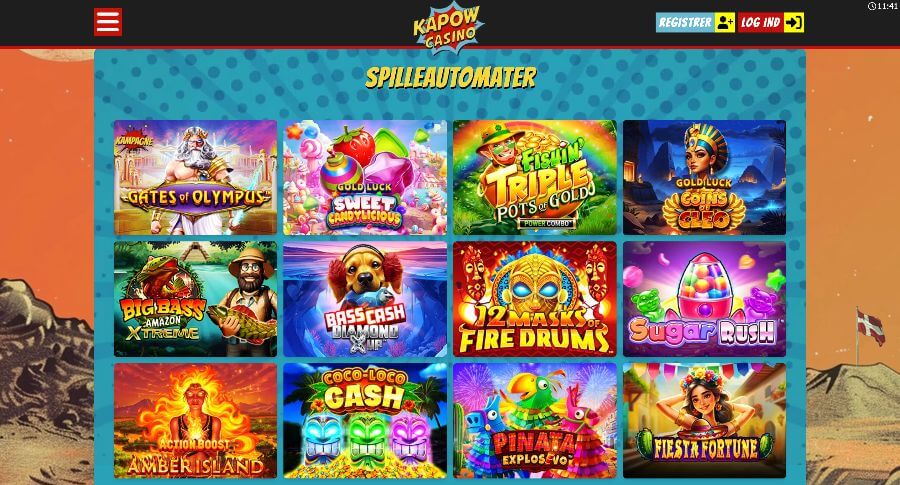Click the clock in the top corner
Image resolution: width=900 pixels, height=485 pixels.
click(x=882, y=6)
